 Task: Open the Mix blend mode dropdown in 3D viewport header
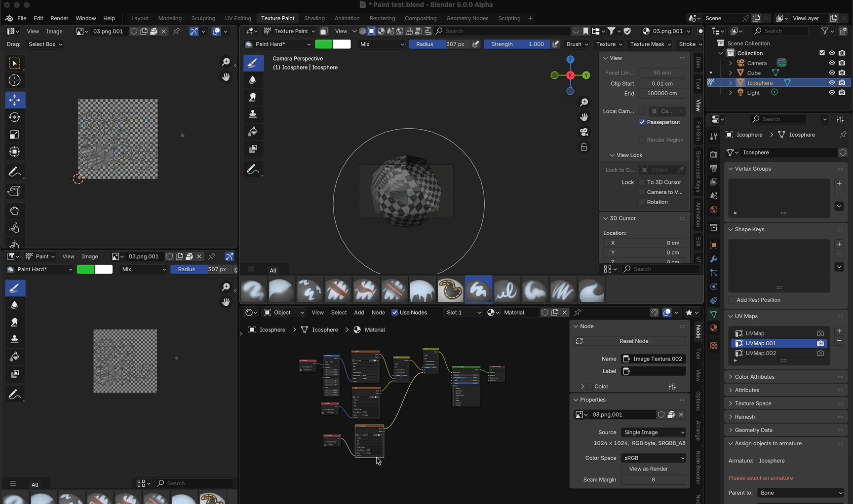coord(382,44)
